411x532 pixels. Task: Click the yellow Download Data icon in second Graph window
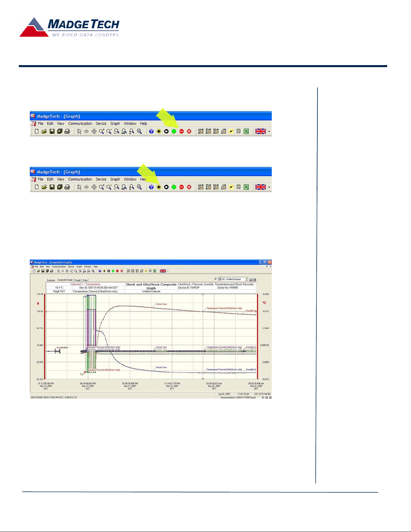[159, 187]
